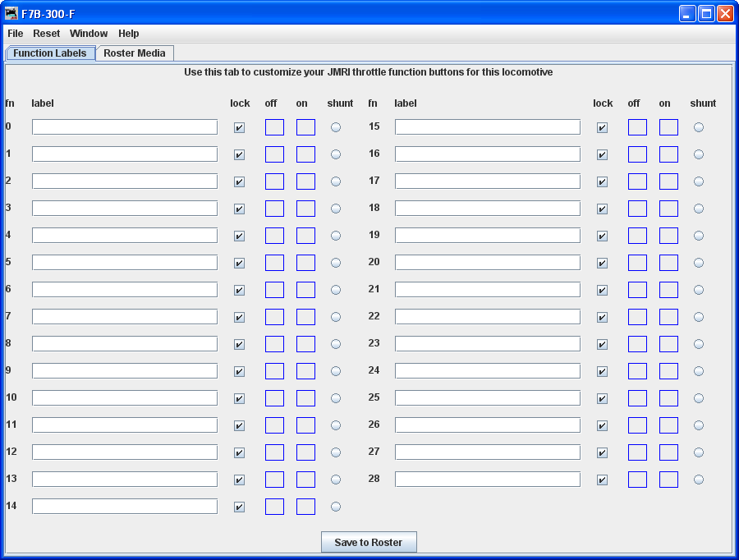Viewport: 739px width, 560px height.
Task: Choose the on icon for function 0
Action: [305, 126]
